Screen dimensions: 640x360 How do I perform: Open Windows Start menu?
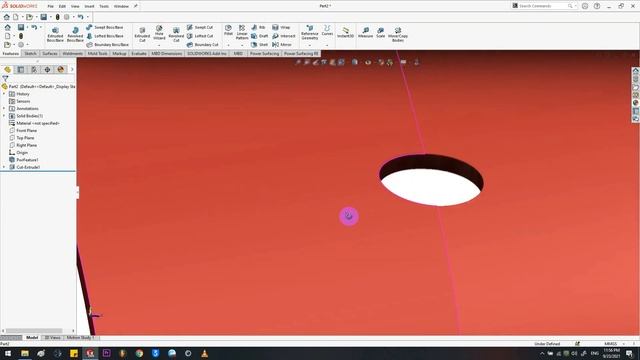tap(8, 353)
